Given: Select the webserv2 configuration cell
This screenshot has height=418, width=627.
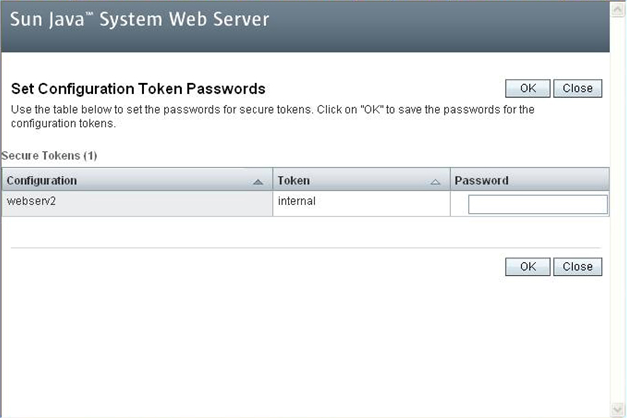Looking at the screenshot, I should (137, 204).
